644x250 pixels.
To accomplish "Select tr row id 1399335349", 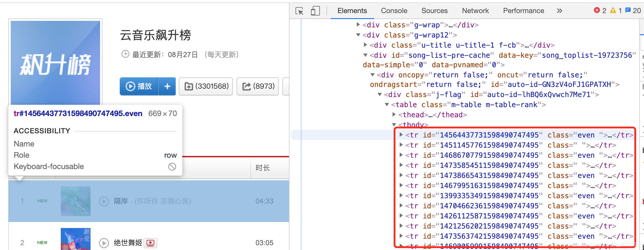I will [x=519, y=196].
